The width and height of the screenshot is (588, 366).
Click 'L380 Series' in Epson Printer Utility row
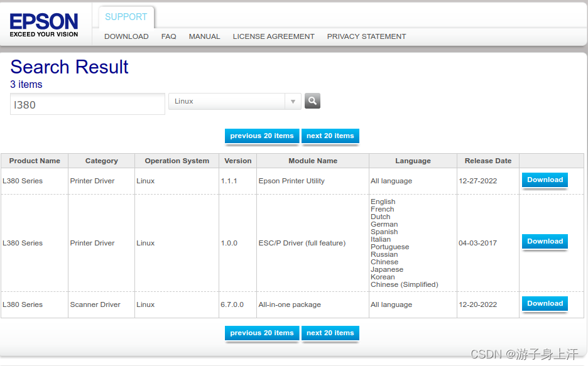(23, 181)
